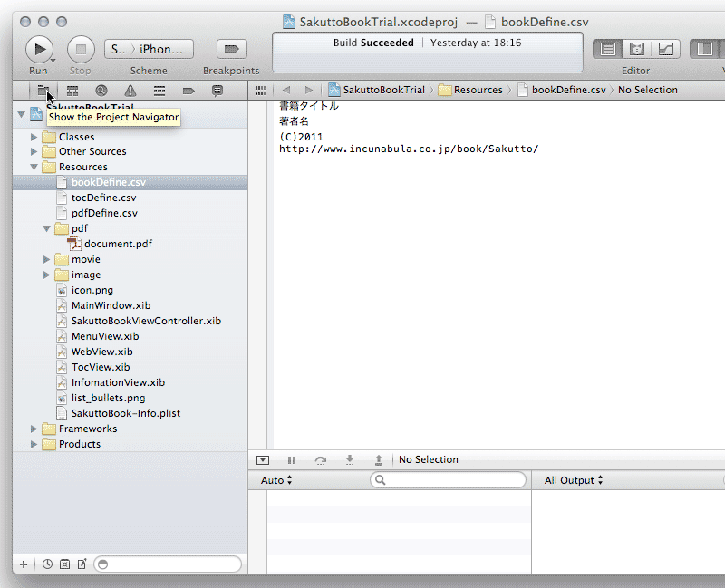Click the Stop button
Image resolution: width=725 pixels, height=588 pixels.
pyautogui.click(x=81, y=49)
